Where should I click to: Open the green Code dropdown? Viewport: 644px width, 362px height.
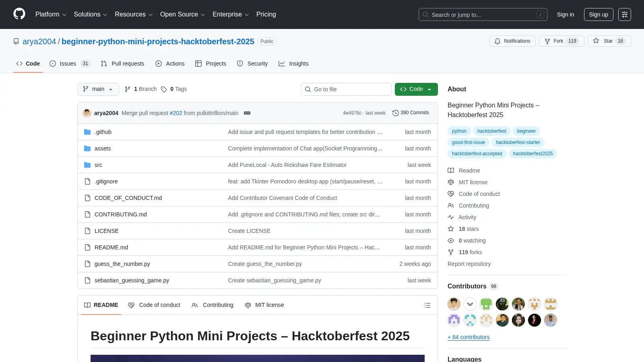pyautogui.click(x=416, y=89)
